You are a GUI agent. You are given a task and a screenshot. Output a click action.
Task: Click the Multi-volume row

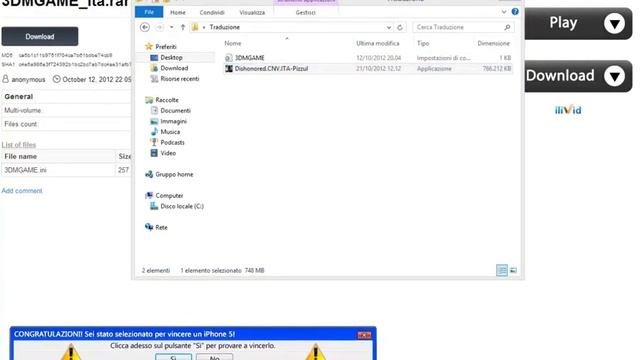[x=66, y=110]
